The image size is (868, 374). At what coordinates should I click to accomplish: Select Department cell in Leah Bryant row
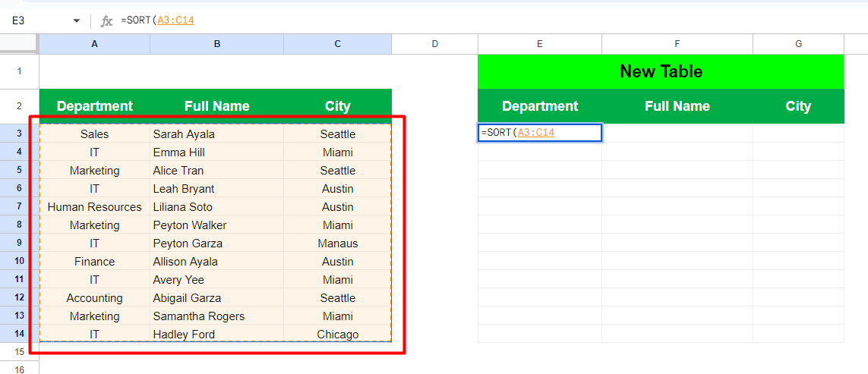tap(95, 189)
